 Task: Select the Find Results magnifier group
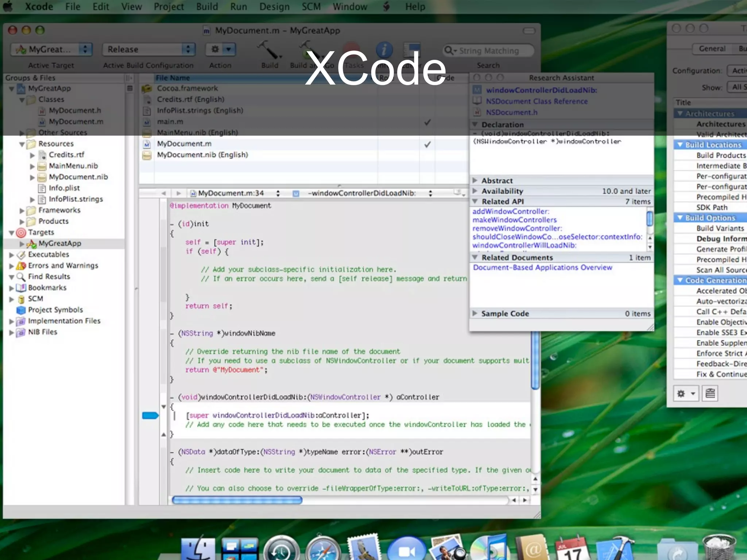pos(49,276)
